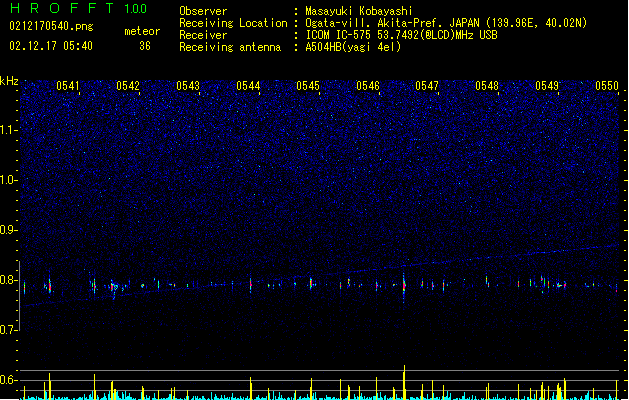This screenshot has height=400, width=629.
Task: Select observer name Masayuki Kobayashi
Action: 359,11
